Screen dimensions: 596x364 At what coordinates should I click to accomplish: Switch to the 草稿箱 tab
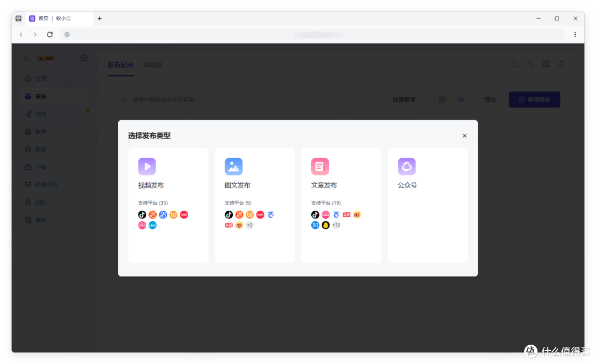152,65
